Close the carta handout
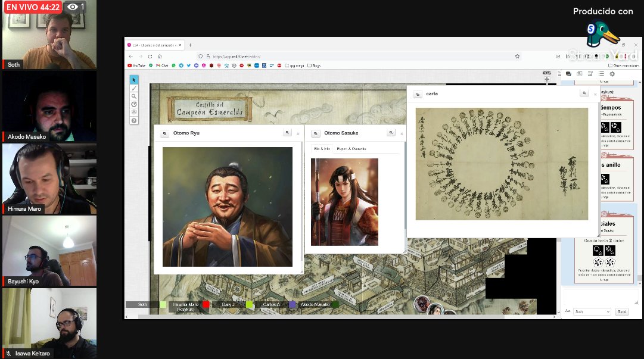This screenshot has height=359, width=644. tap(595, 95)
